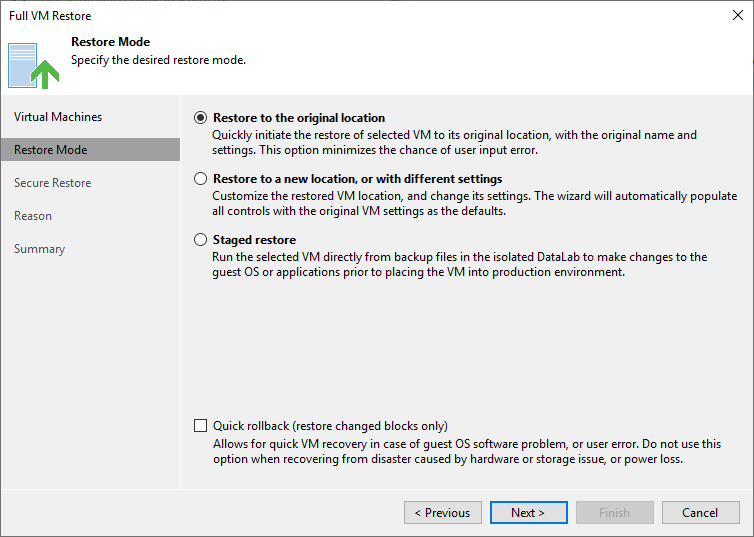Click Quick rollback label text
This screenshot has height=537, width=754.
[330, 426]
